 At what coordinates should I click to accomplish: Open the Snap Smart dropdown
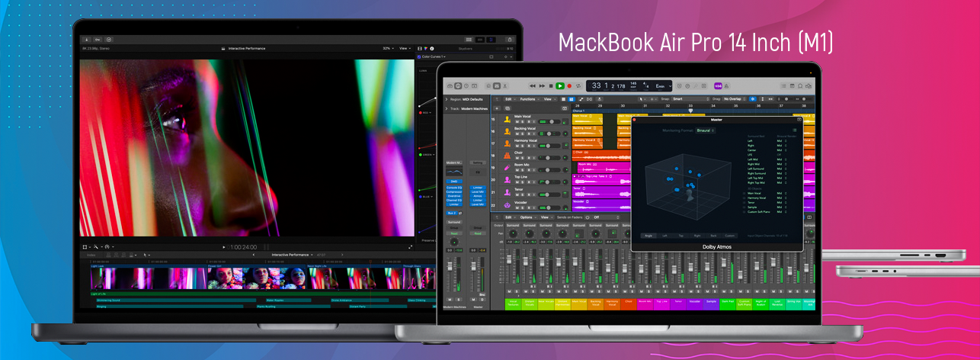tap(691, 99)
